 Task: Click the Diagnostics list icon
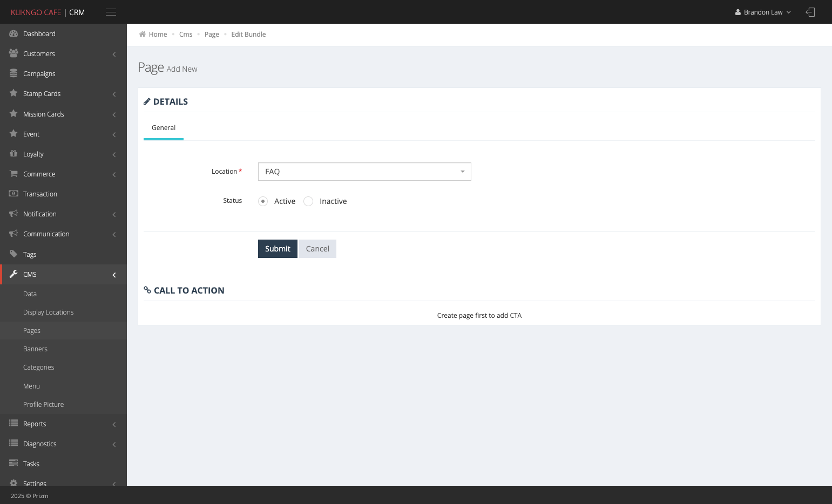pyautogui.click(x=13, y=444)
